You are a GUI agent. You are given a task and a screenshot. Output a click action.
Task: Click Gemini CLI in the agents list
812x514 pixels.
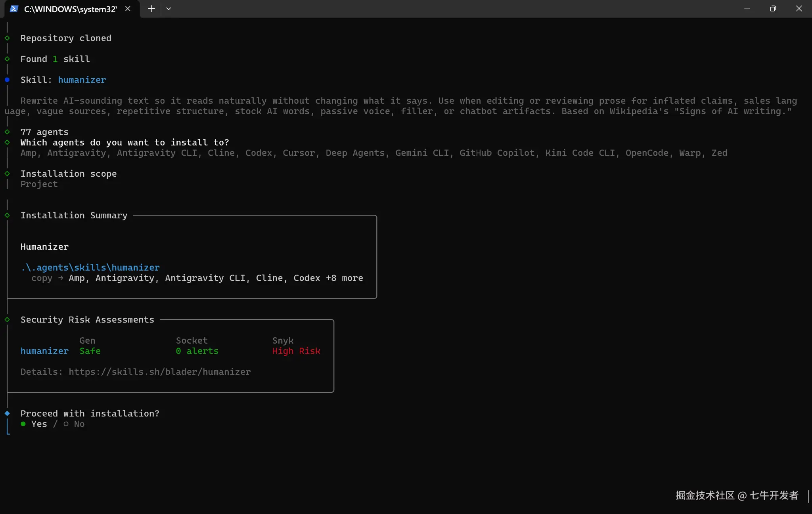pyautogui.click(x=422, y=153)
